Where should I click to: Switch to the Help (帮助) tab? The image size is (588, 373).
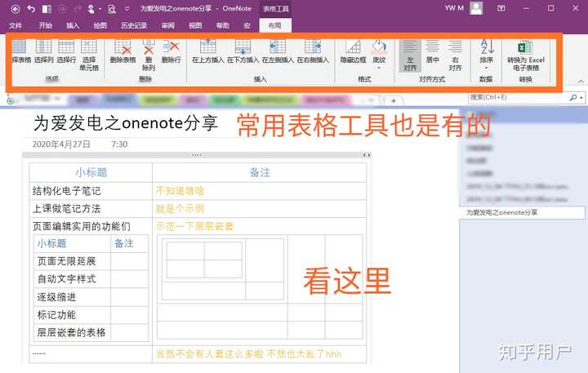[223, 25]
